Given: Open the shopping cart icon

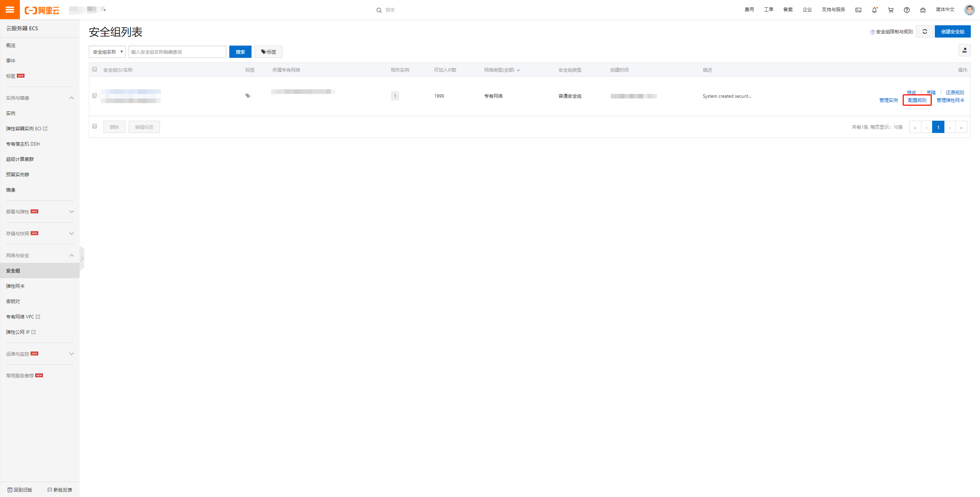Looking at the screenshot, I should point(890,10).
